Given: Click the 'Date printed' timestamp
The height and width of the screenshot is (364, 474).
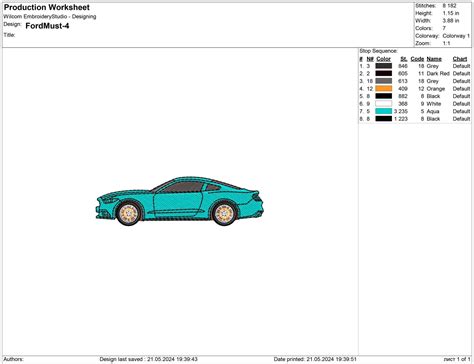Looking at the screenshot, I should pyautogui.click(x=315, y=359).
